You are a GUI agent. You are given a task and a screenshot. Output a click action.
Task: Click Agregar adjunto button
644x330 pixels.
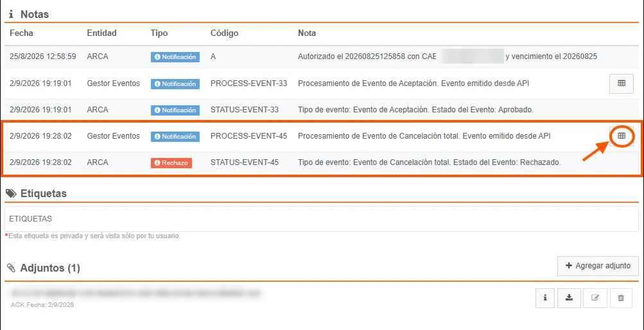click(x=598, y=266)
